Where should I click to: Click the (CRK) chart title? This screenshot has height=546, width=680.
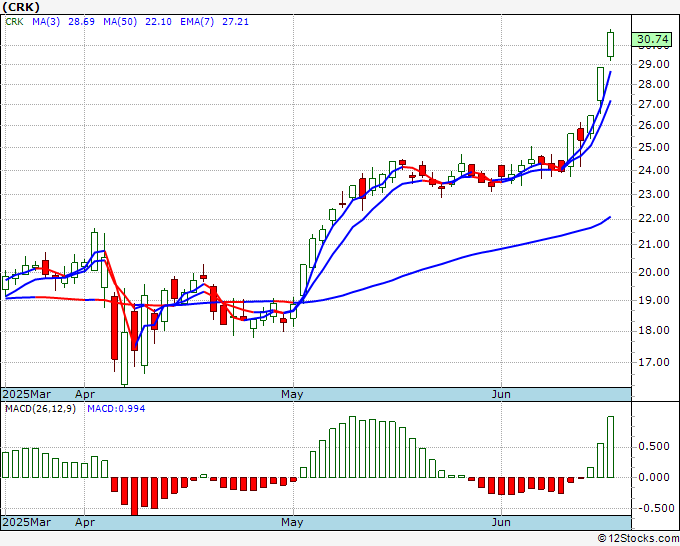tap(21, 7)
